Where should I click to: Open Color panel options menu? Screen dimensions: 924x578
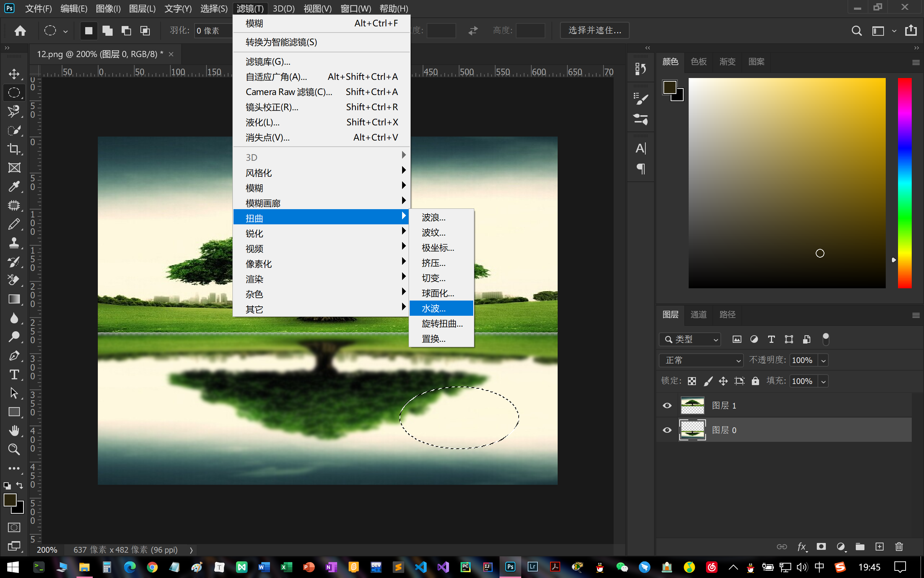pos(916,62)
